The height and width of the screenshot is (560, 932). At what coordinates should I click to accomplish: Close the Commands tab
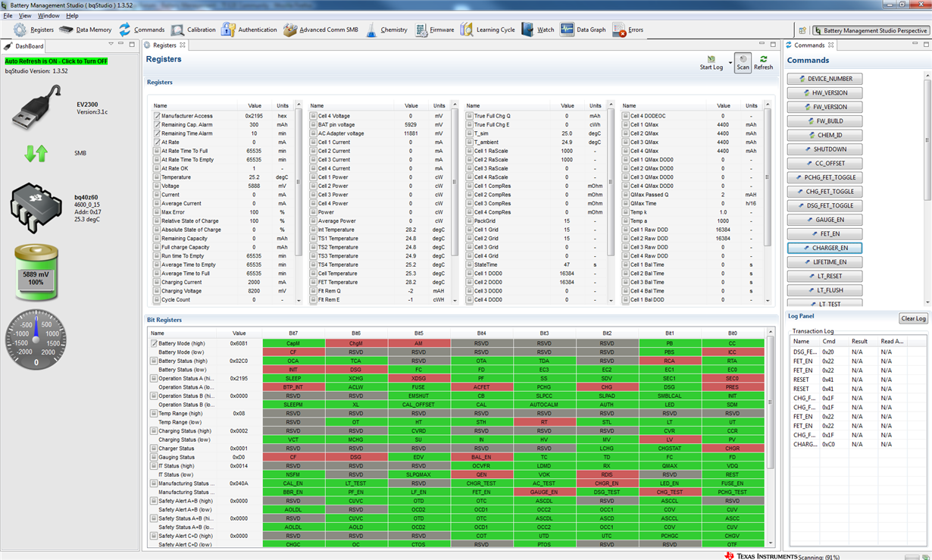click(x=830, y=45)
